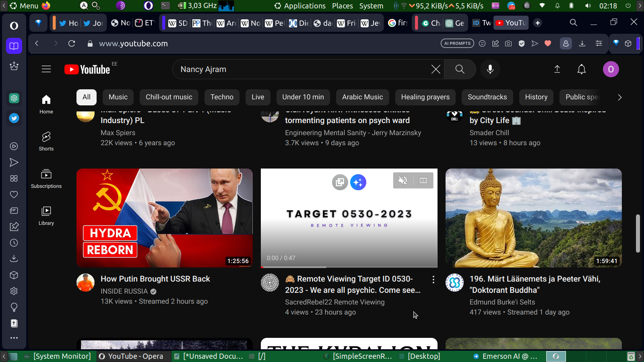Image resolution: width=644 pixels, height=362 pixels.
Task: Open the System menu in top panel
Action: [x=371, y=6]
